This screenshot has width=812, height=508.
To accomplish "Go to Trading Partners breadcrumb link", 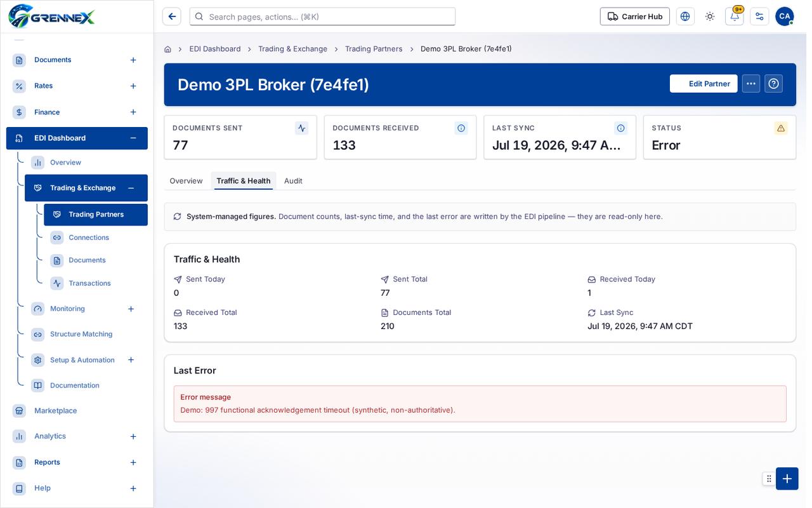I will [x=374, y=49].
